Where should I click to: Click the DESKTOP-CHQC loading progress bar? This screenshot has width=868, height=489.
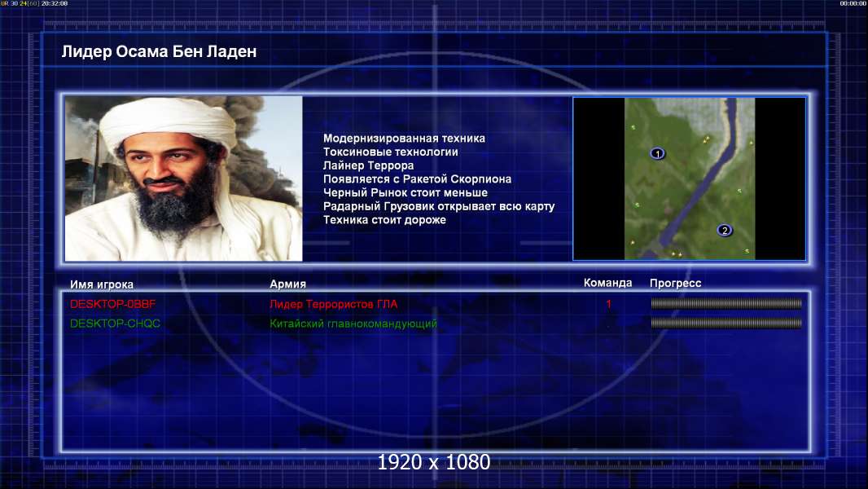pyautogui.click(x=726, y=323)
